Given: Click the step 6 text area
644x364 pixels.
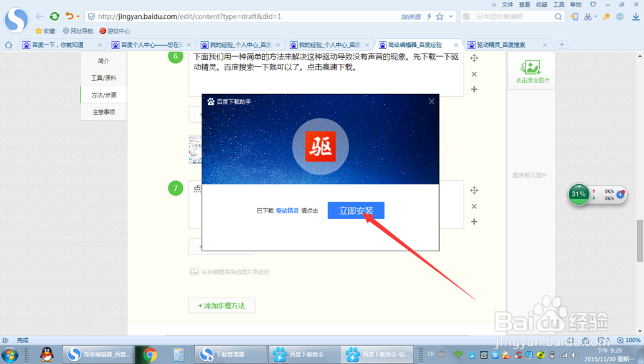Looking at the screenshot, I should [x=326, y=73].
